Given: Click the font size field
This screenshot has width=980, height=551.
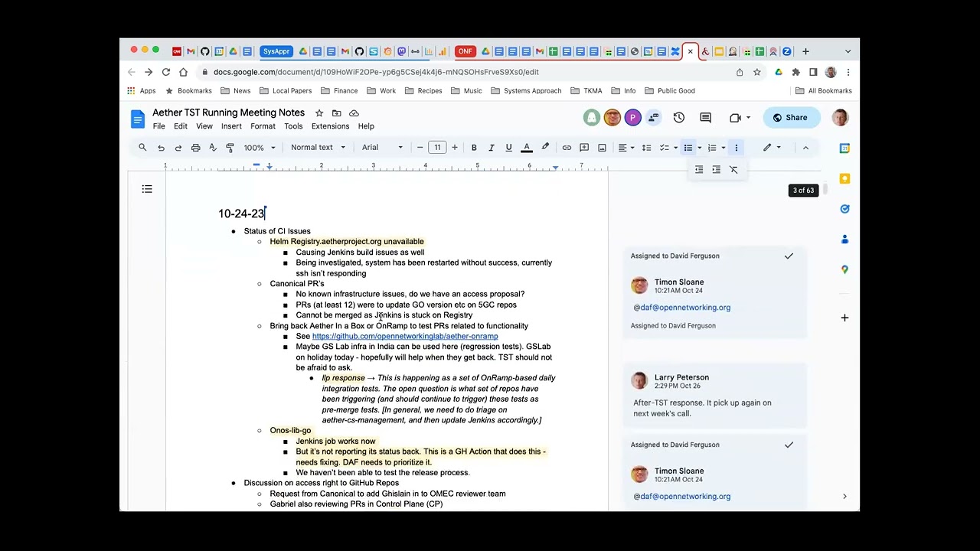Looking at the screenshot, I should click(437, 148).
